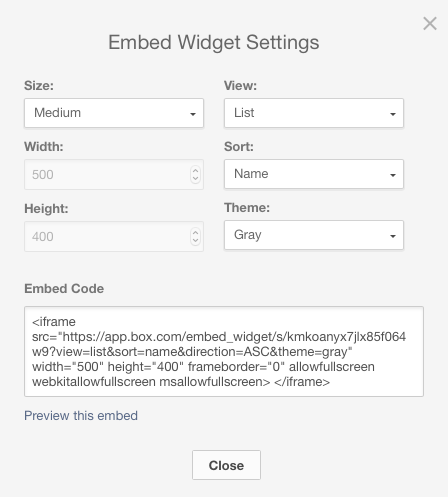Click the Theme dropdown arrow
The height and width of the screenshot is (497, 448).
pyautogui.click(x=393, y=236)
